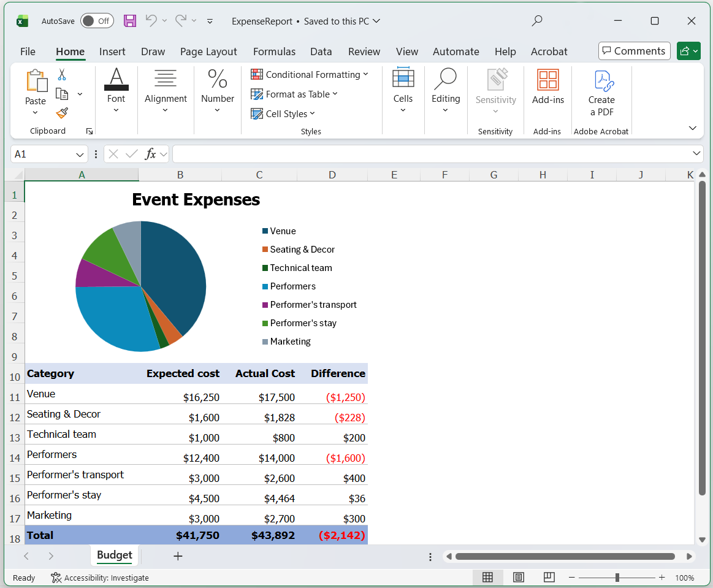Select the Budget sheet tab

pyautogui.click(x=115, y=556)
